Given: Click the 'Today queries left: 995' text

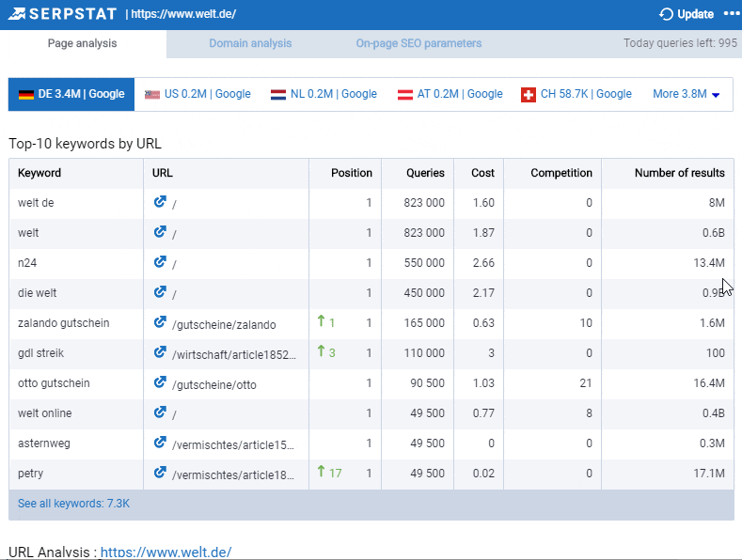Looking at the screenshot, I should [x=680, y=43].
